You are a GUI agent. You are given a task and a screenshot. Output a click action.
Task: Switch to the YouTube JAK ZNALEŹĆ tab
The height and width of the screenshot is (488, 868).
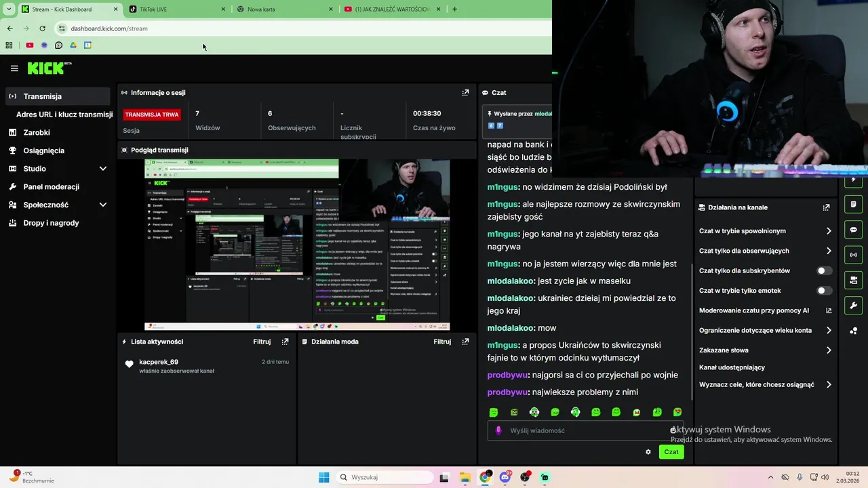(x=393, y=9)
